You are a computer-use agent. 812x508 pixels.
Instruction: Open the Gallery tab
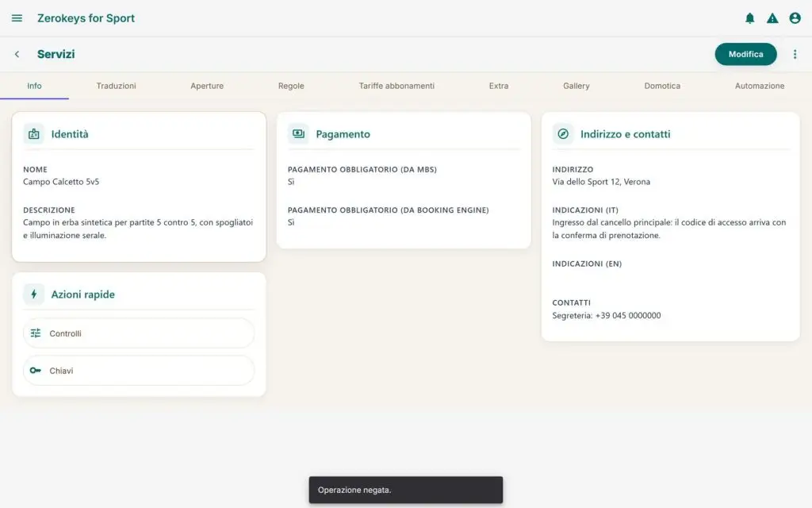pyautogui.click(x=576, y=86)
